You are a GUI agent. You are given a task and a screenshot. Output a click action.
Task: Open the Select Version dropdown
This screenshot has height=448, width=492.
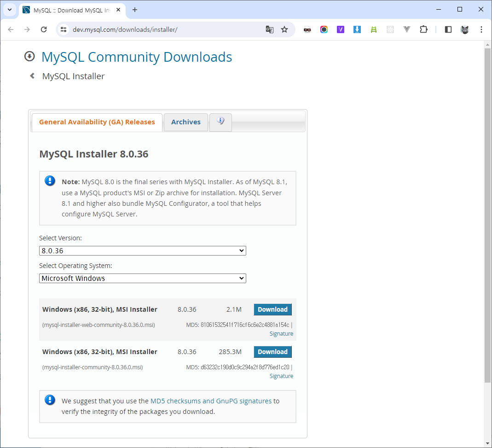(143, 250)
